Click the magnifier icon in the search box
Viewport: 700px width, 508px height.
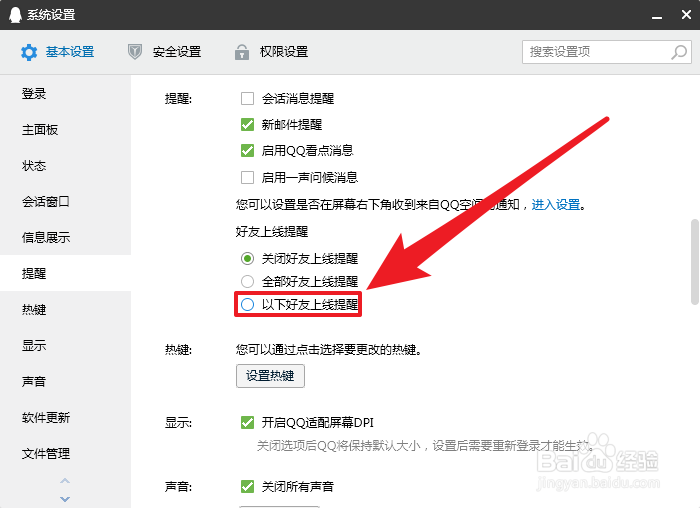[679, 52]
